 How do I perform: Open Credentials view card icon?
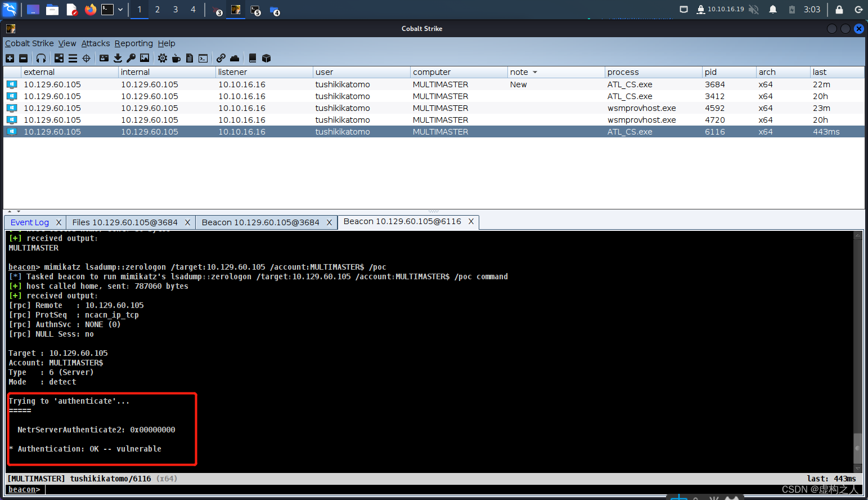pyautogui.click(x=104, y=58)
